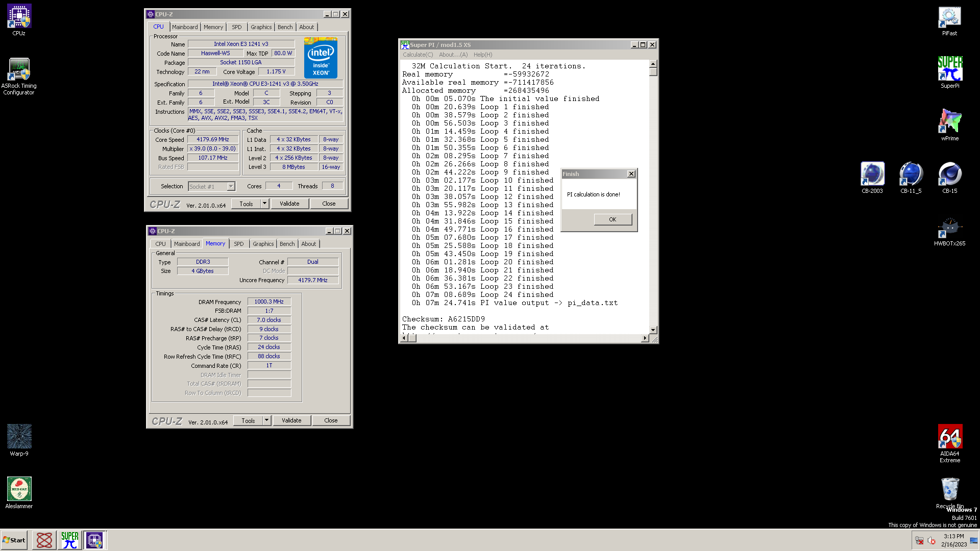Viewport: 980px width, 551px height.
Task: Click OK in the Finish dialog
Action: 612,219
